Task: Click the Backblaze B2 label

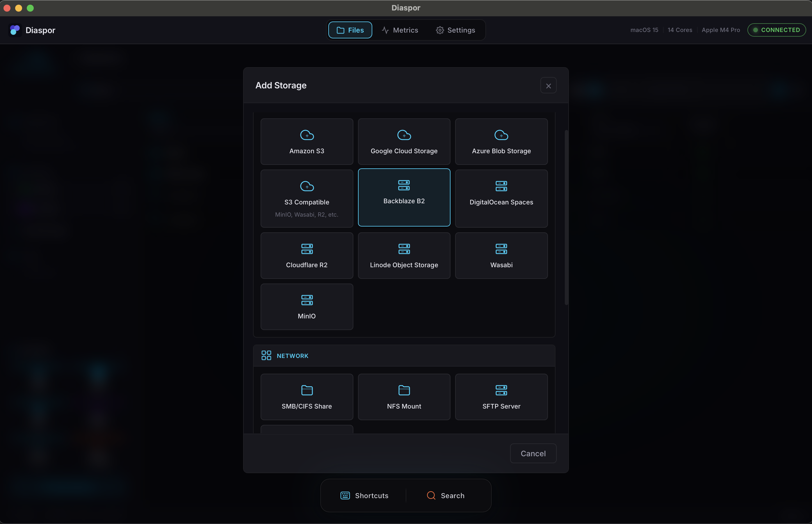Action: (x=404, y=201)
